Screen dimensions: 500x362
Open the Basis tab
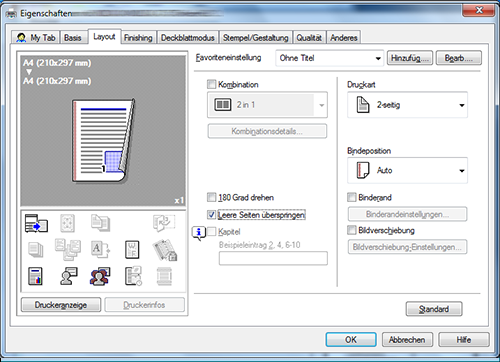[73, 38]
